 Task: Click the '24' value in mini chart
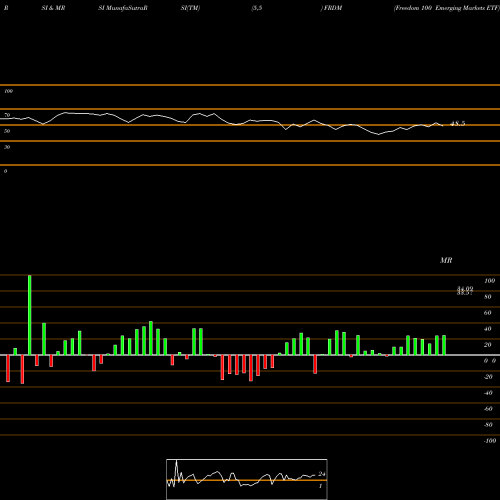[322, 474]
